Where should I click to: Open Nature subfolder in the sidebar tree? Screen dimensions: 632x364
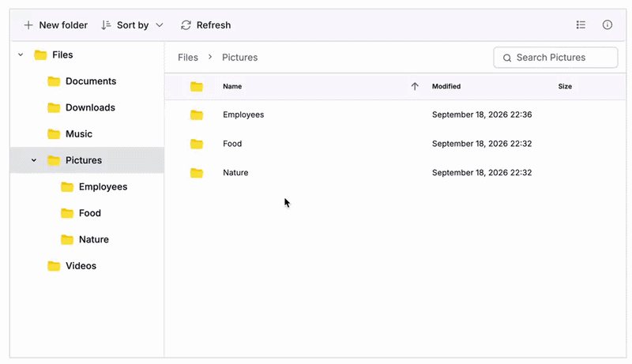87,239
